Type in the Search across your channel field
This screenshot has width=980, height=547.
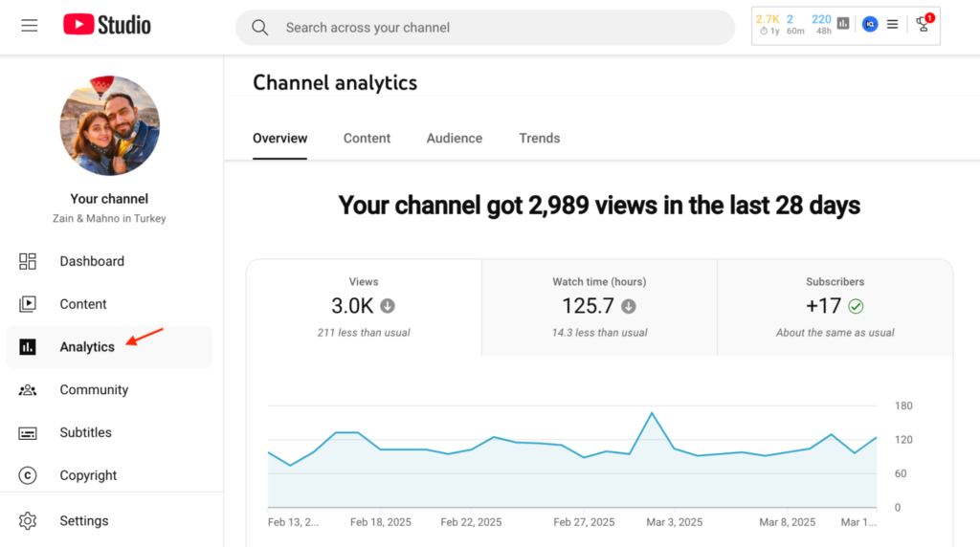(x=498, y=28)
